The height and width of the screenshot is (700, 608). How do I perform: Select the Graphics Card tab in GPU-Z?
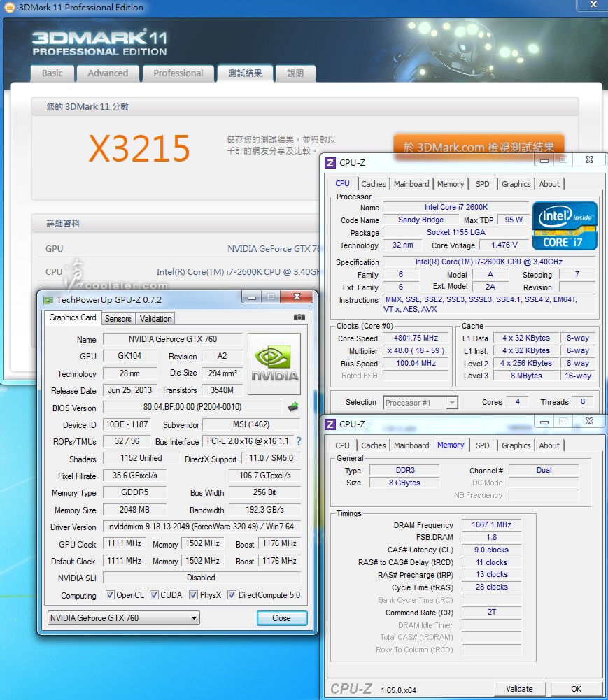click(x=73, y=317)
